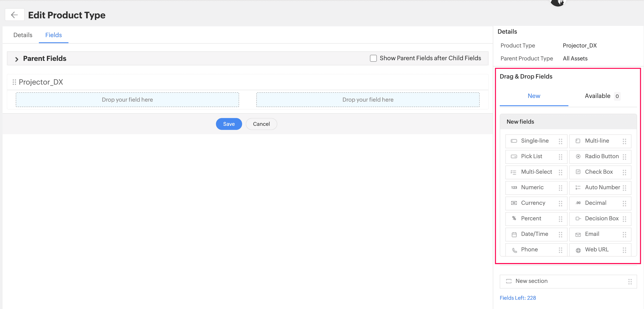644x309 pixels.
Task: Select the Decision Box field item
Action: pos(600,219)
